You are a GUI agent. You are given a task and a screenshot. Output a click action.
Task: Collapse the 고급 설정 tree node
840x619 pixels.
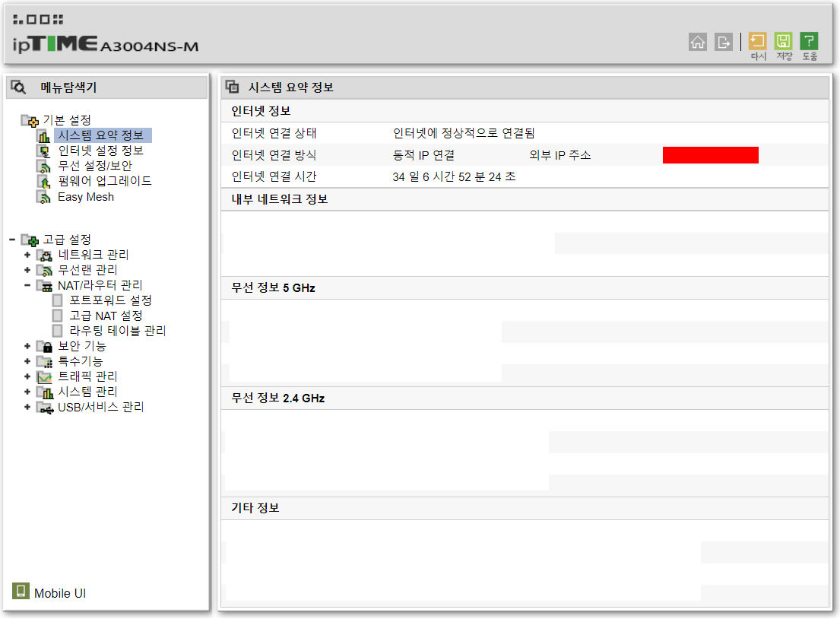click(12, 240)
